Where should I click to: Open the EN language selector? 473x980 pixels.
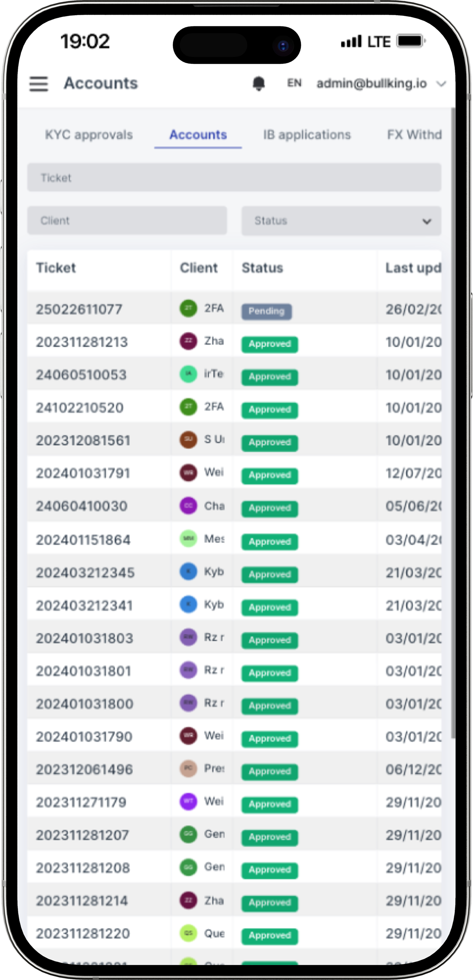click(294, 83)
